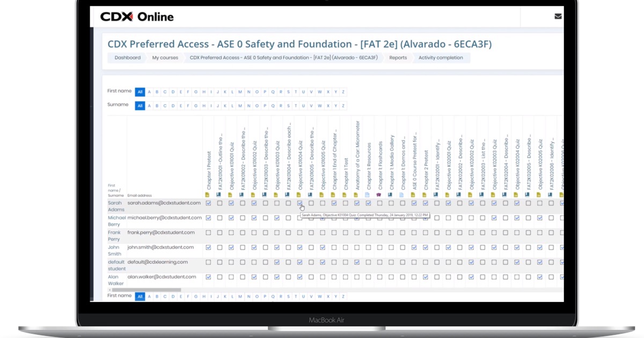The image size is (644, 338).
Task: Click the CDX Online logo
Action: coord(137,17)
